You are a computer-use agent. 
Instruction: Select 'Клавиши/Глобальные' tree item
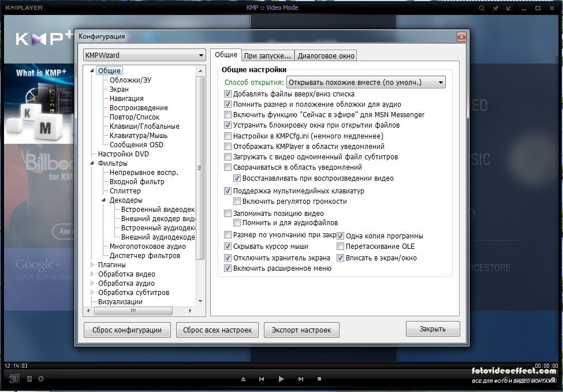pos(144,126)
